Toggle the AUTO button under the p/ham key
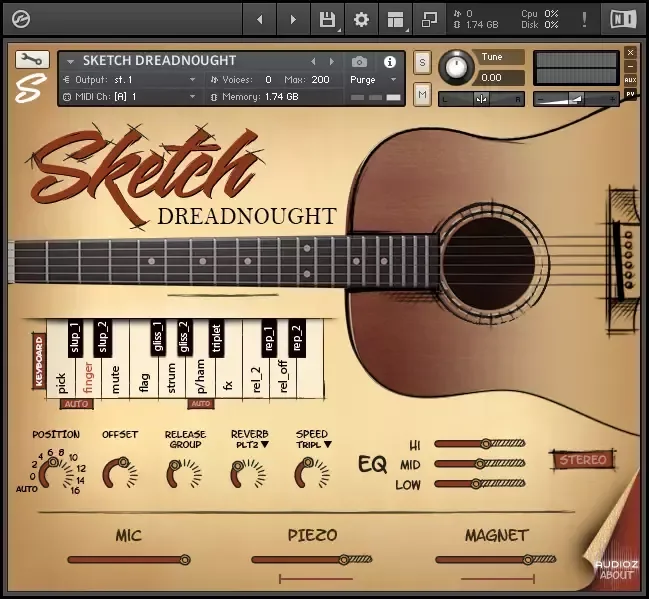The height and width of the screenshot is (599, 649). tap(201, 404)
